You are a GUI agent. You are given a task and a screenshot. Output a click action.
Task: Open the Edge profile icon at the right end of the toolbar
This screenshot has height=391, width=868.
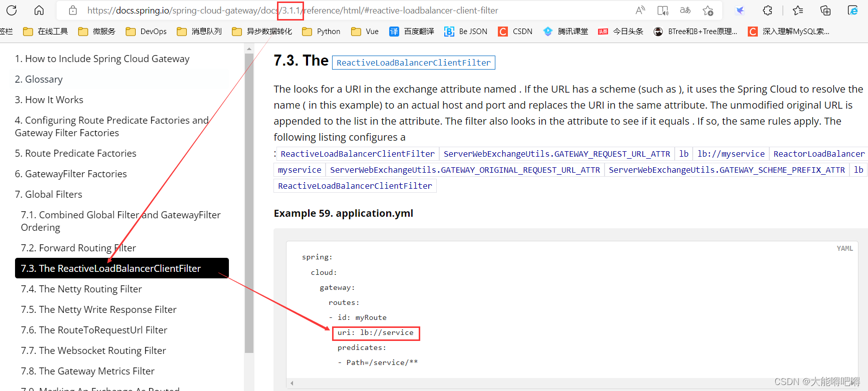tap(852, 10)
